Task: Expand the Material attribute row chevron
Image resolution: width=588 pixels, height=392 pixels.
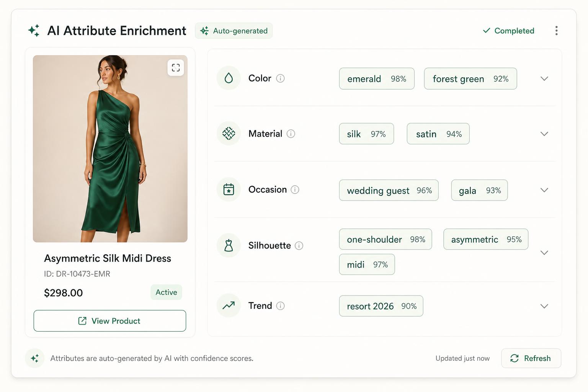Action: point(544,134)
